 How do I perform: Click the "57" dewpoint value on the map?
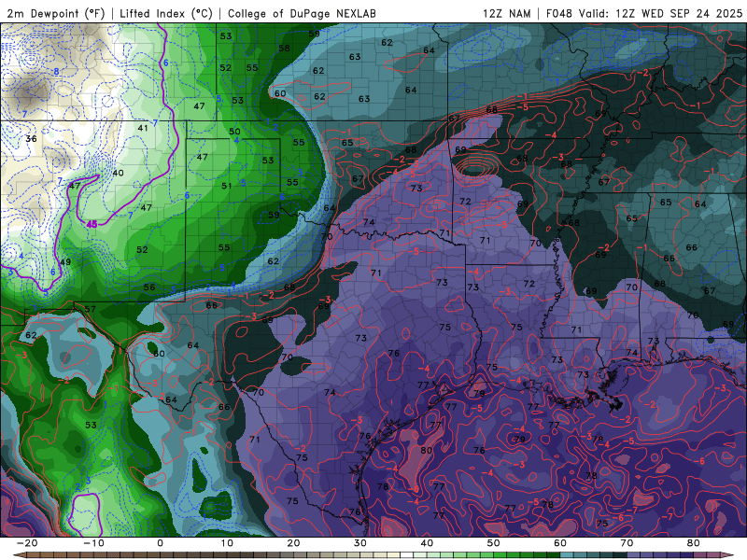pyautogui.click(x=90, y=309)
